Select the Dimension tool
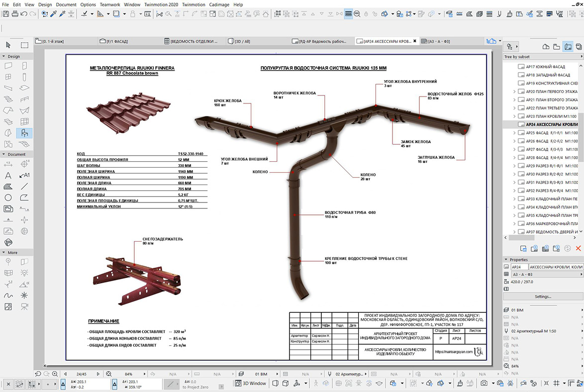Viewport: 584px width, 392px height. pyautogui.click(x=8, y=164)
